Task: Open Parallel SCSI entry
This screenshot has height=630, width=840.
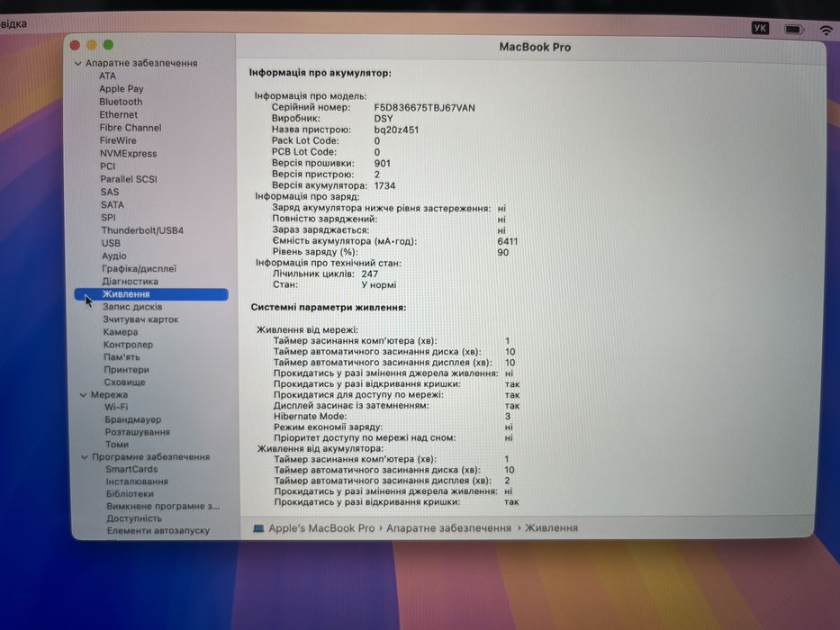Action: (129, 179)
